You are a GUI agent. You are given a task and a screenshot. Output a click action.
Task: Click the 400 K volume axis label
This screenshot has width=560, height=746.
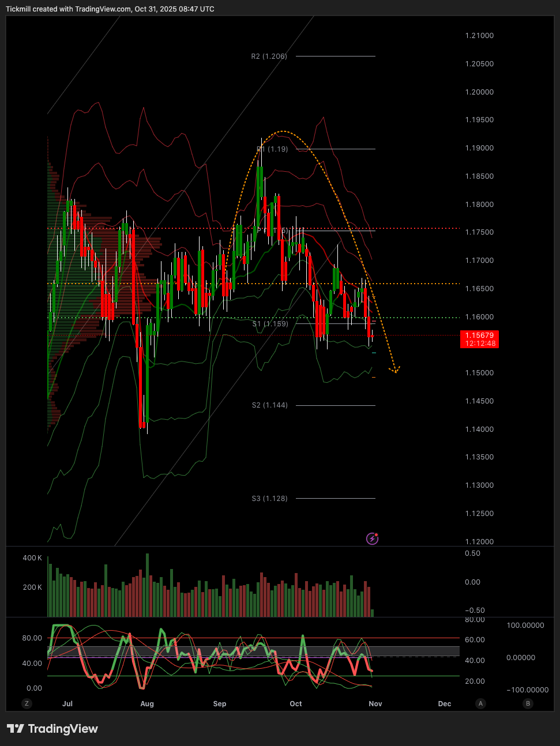click(x=32, y=558)
